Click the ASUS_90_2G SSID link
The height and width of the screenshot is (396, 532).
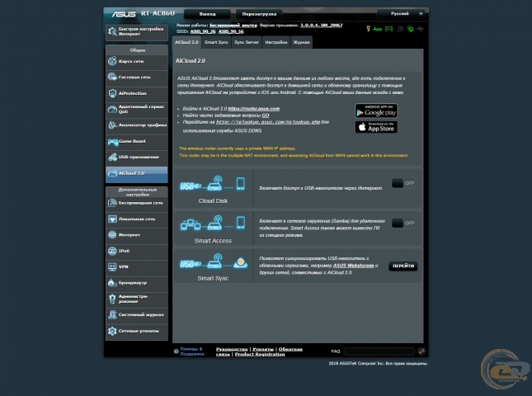coord(203,31)
